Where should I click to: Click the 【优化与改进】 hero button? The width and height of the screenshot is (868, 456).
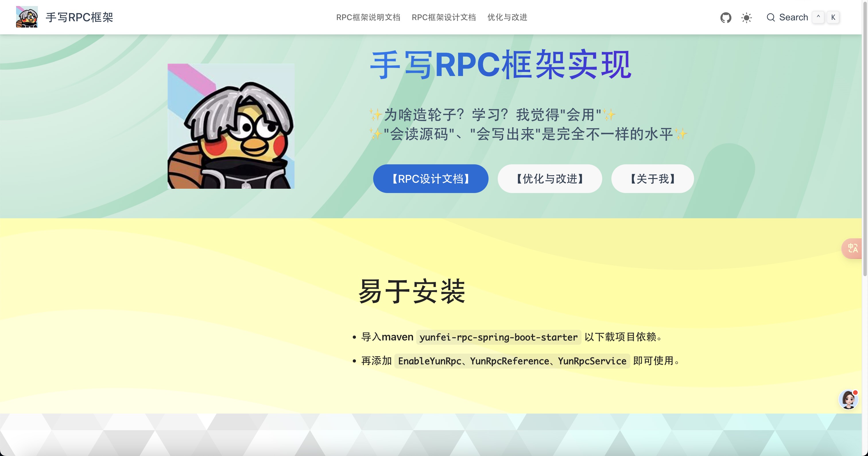tap(550, 178)
